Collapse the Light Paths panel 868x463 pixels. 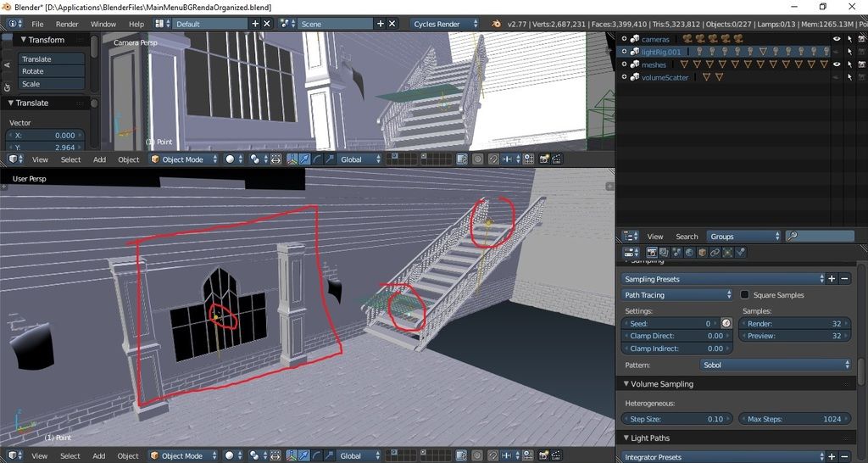click(x=626, y=438)
